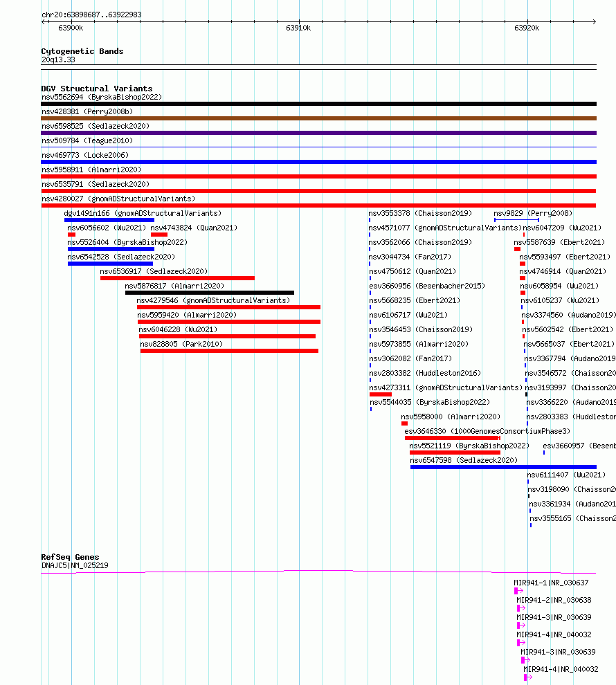Screen dimensions: 616x685
Task: Select the blue nsv469773 Locke2006 bar
Action: pyautogui.click(x=318, y=162)
